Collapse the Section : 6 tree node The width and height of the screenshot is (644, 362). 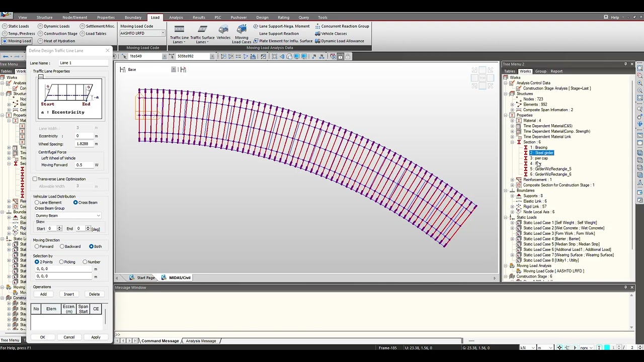512,142
